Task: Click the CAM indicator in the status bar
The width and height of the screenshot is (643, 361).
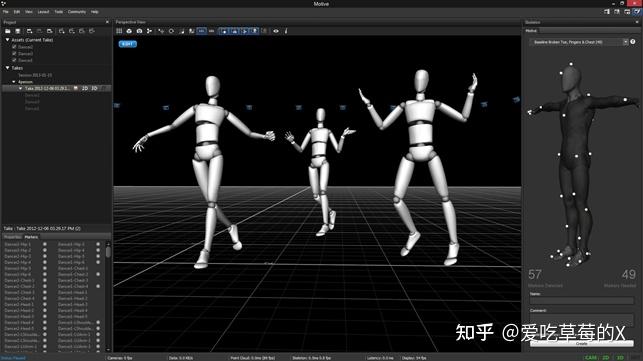Action: pos(591,358)
